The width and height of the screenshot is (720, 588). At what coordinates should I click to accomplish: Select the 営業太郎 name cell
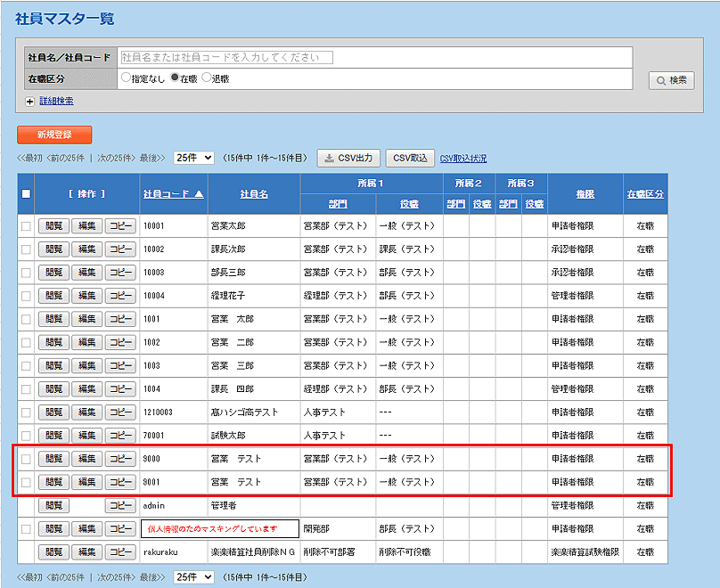click(x=254, y=225)
